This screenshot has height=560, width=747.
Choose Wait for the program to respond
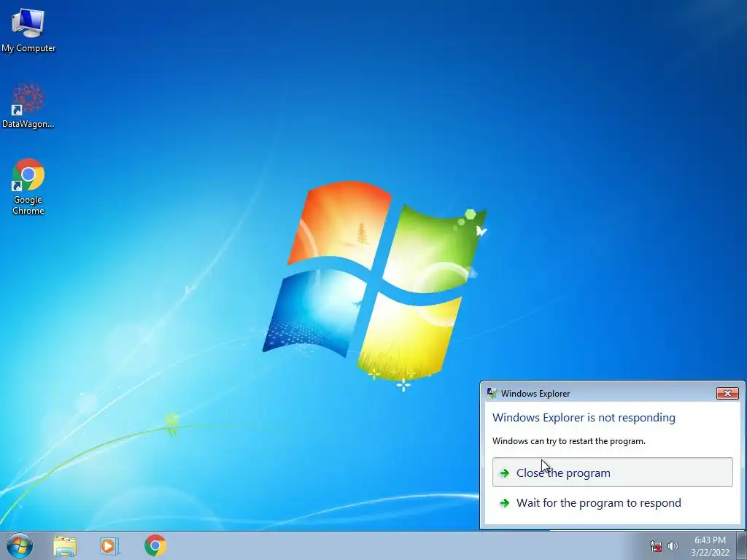(612, 503)
